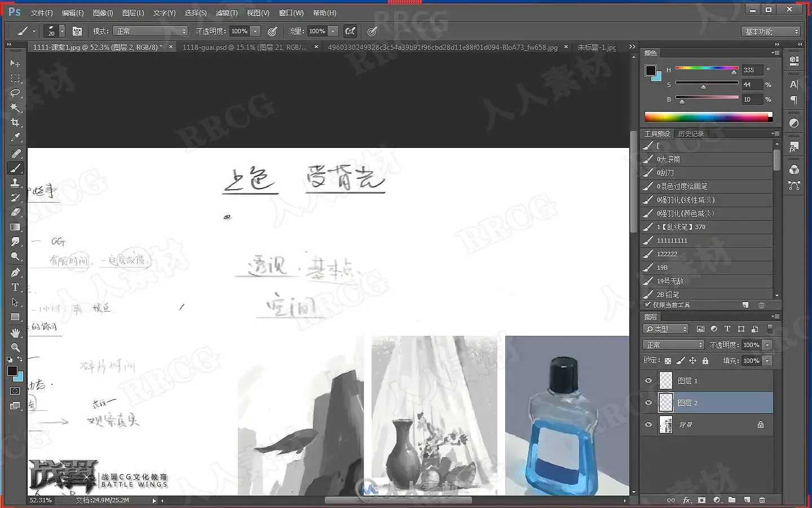Create a new layer
Image resolution: width=812 pixels, height=508 pixels.
click(747, 500)
